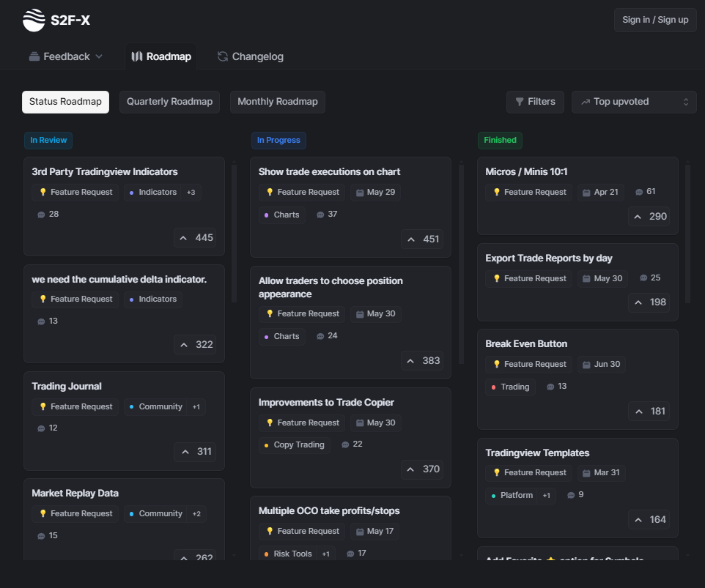Open the Feedback dropdown menu

[x=66, y=56]
